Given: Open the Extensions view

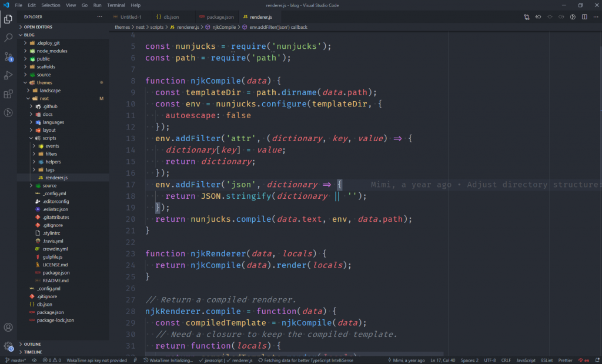Looking at the screenshot, I should coord(8,94).
